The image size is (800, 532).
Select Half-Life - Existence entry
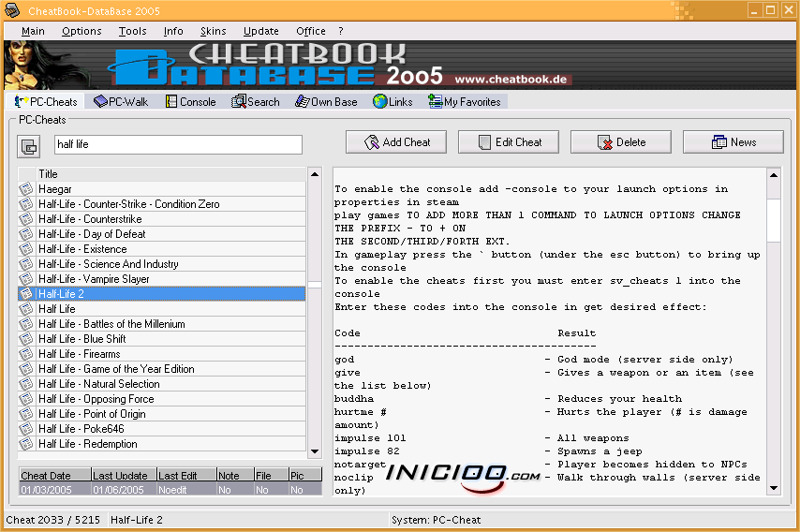pos(170,249)
